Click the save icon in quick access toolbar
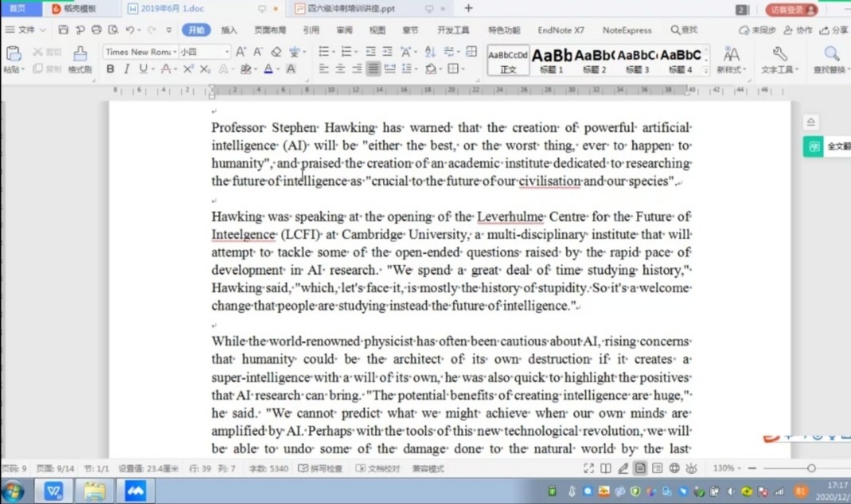851x504 pixels. [x=63, y=30]
